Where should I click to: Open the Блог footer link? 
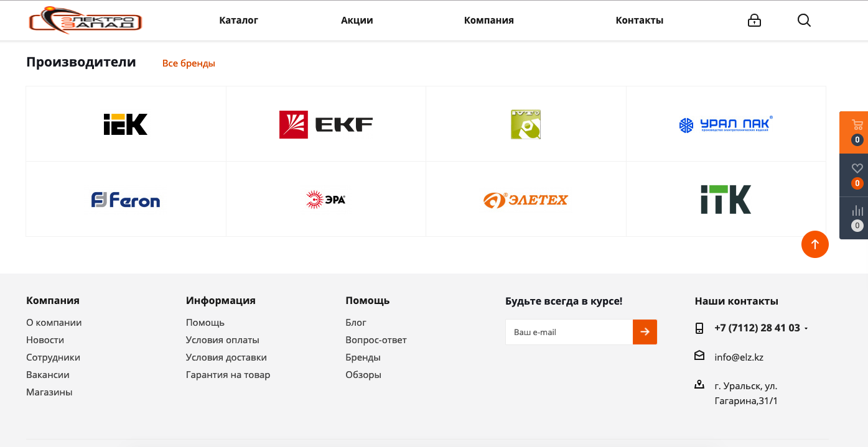click(356, 323)
